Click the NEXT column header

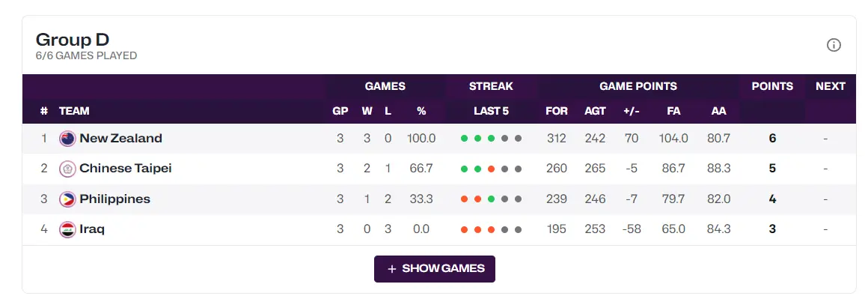coord(831,86)
